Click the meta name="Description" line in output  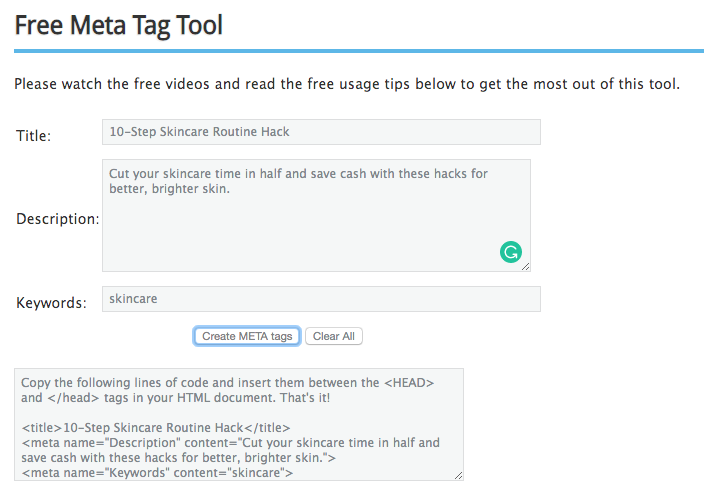[231, 450]
